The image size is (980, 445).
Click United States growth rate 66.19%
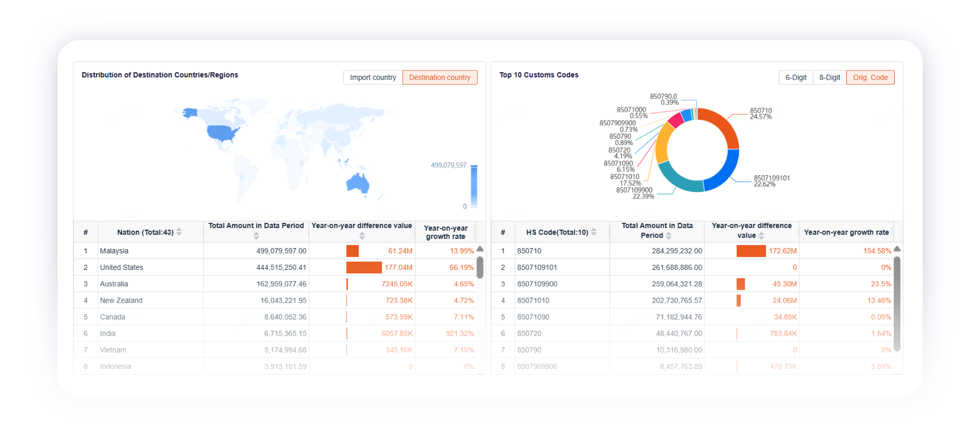[x=461, y=267]
